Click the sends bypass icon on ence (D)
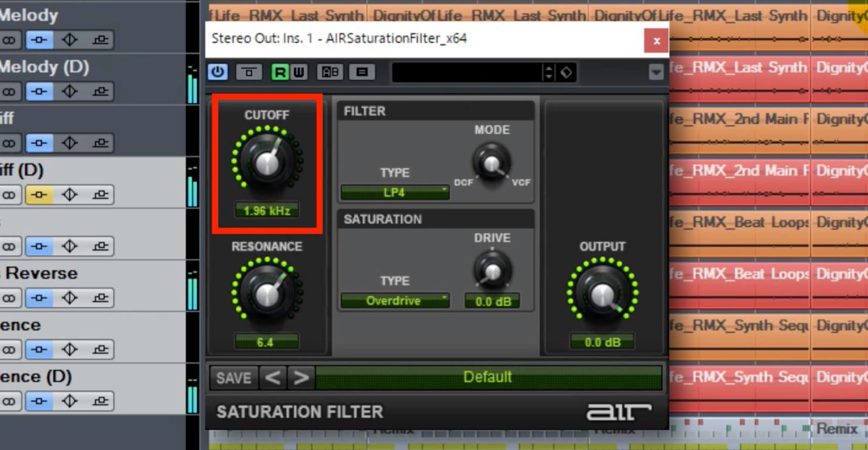Screen dimensions: 868x450 (x=100, y=401)
